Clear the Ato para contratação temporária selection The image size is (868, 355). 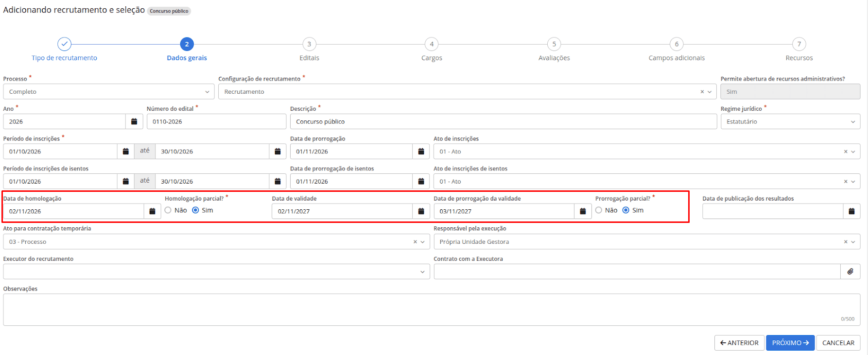coord(415,242)
